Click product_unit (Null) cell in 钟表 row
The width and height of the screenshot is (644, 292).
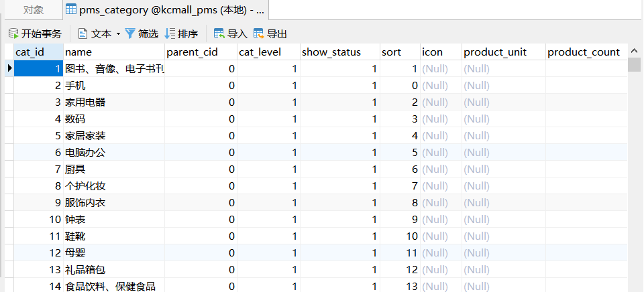504,220
